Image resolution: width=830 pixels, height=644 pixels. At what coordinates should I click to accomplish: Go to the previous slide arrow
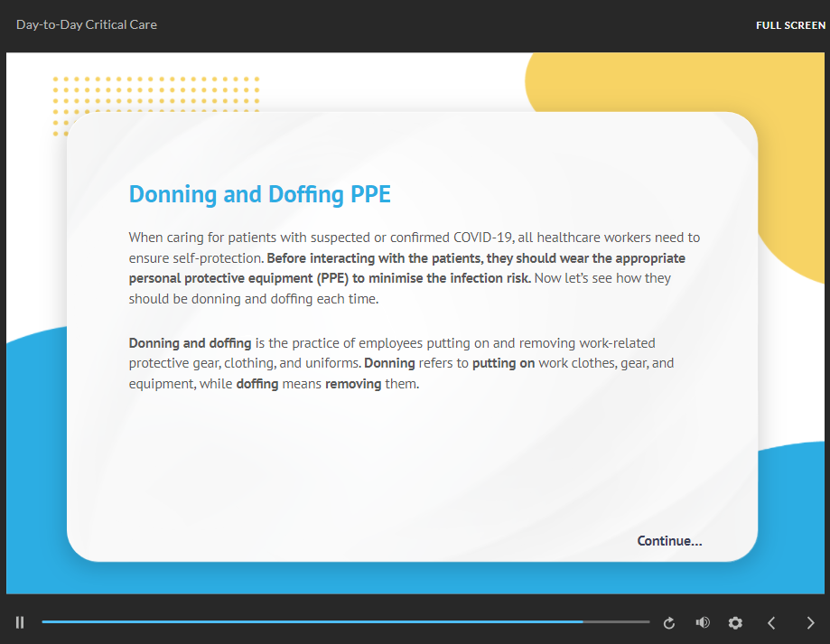771,623
